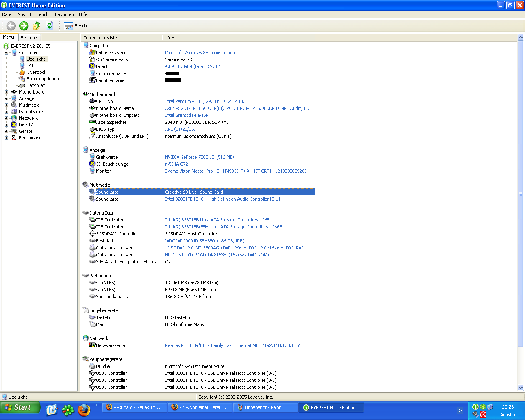Click the Drucker printer icon
Viewport: 525px width, 420px height.
pyautogui.click(x=92, y=366)
